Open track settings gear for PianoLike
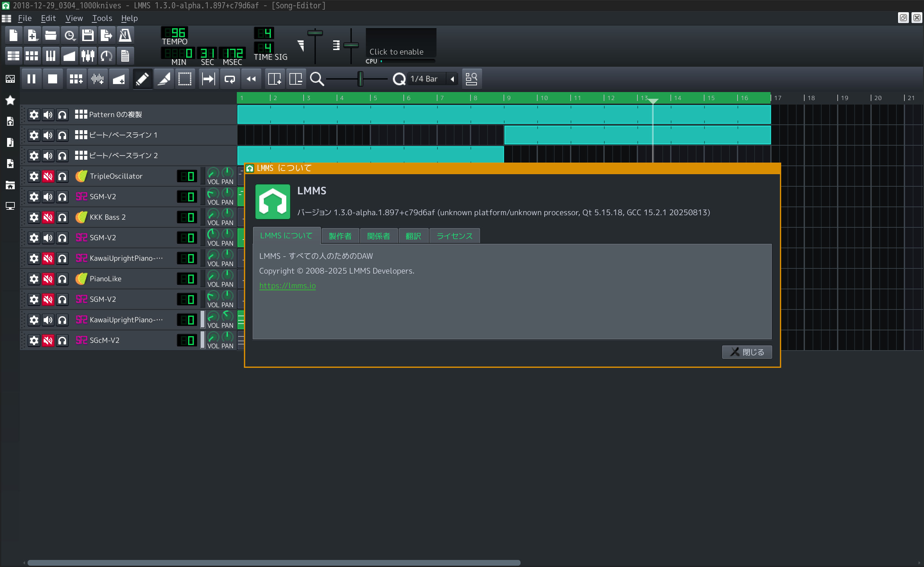924x567 pixels. [34, 279]
